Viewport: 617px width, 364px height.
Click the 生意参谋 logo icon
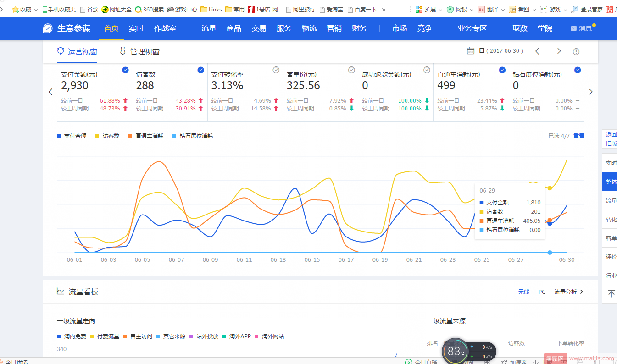pyautogui.click(x=48, y=28)
